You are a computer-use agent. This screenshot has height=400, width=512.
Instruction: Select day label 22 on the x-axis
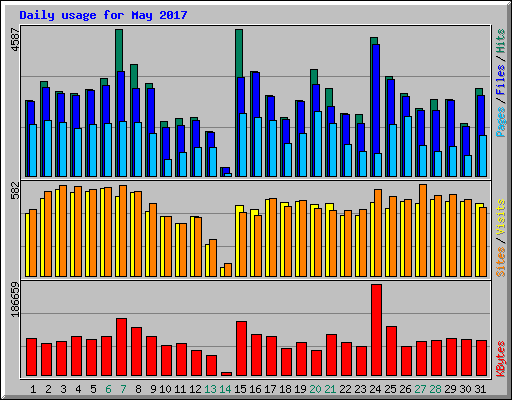[x=345, y=389]
